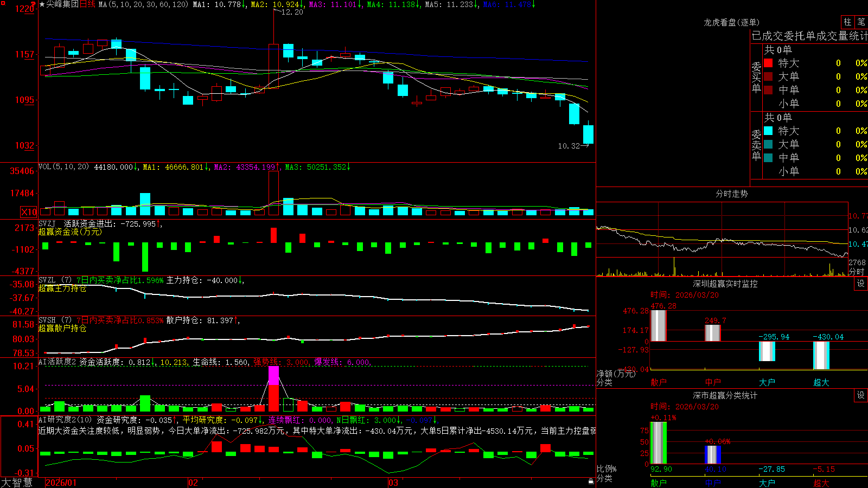Click 小单 row under 委买单
The width and height of the screenshot is (868, 488).
click(815, 104)
